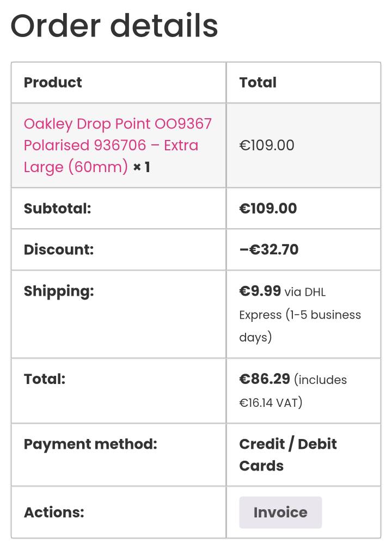Click the ×1 product quantity
The height and width of the screenshot is (555, 392).
(142, 167)
